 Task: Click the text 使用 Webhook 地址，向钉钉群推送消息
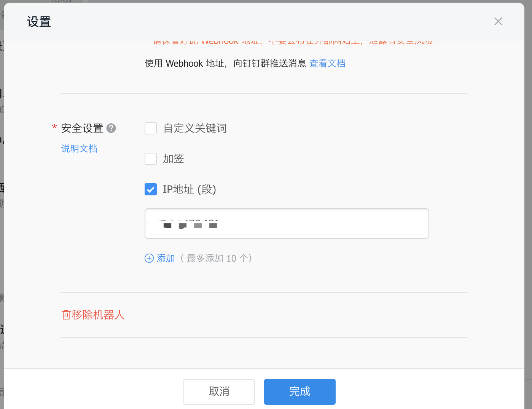(x=225, y=63)
